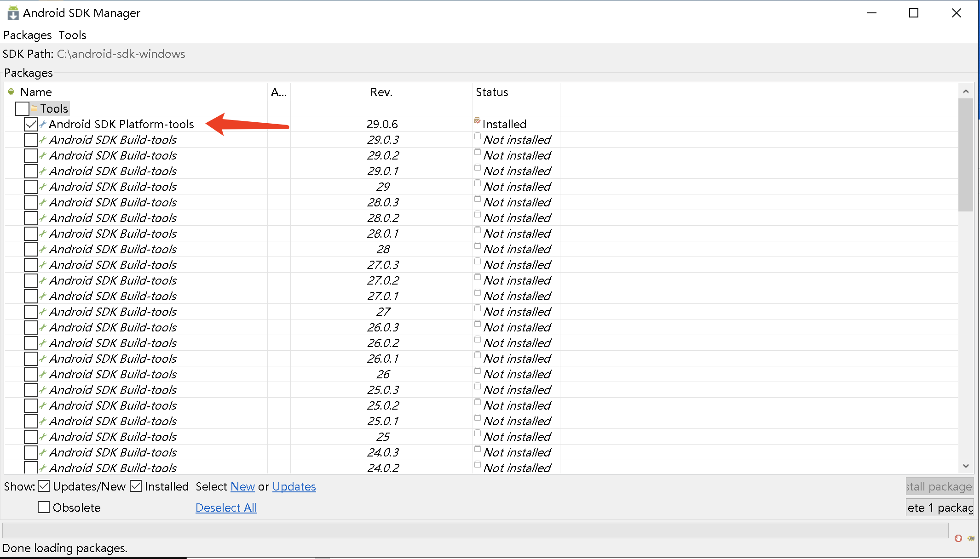This screenshot has width=980, height=559.
Task: Click the package list scroll up arrow
Action: pos(966,91)
